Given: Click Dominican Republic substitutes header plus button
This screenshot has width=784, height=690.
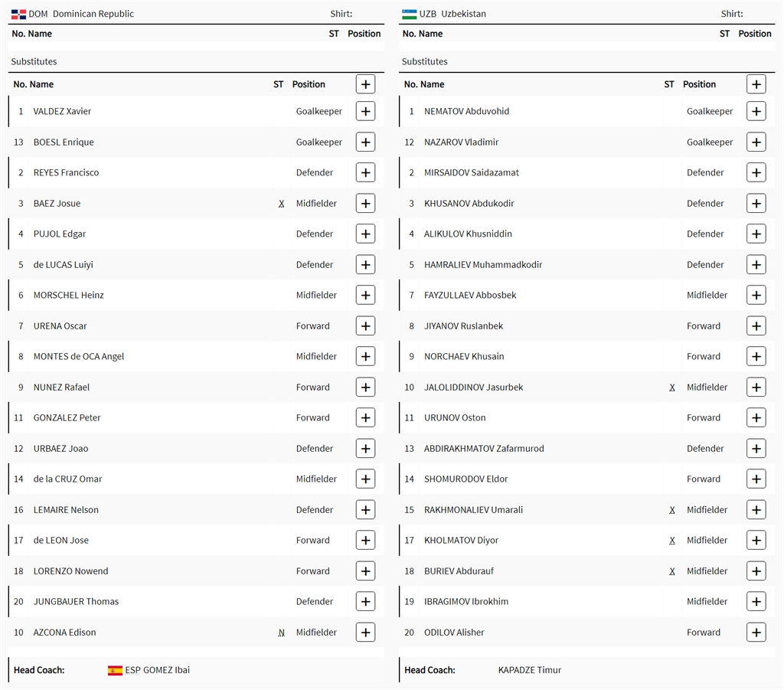Looking at the screenshot, I should pos(365,84).
